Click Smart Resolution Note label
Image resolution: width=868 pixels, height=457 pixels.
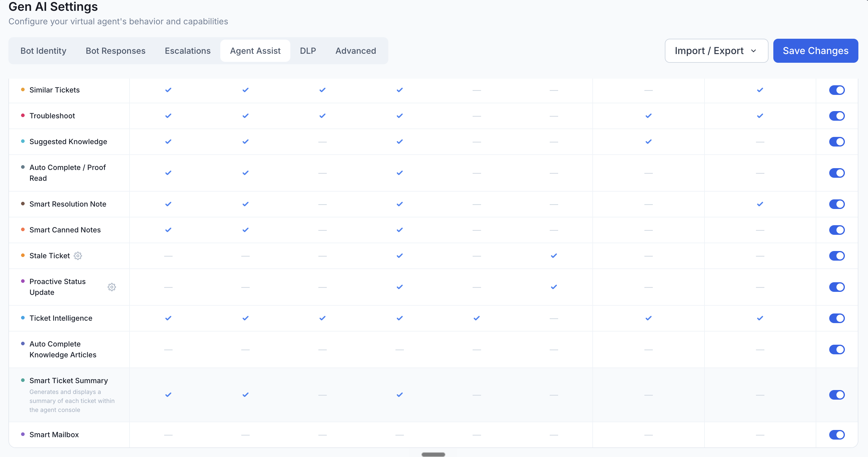pos(68,204)
